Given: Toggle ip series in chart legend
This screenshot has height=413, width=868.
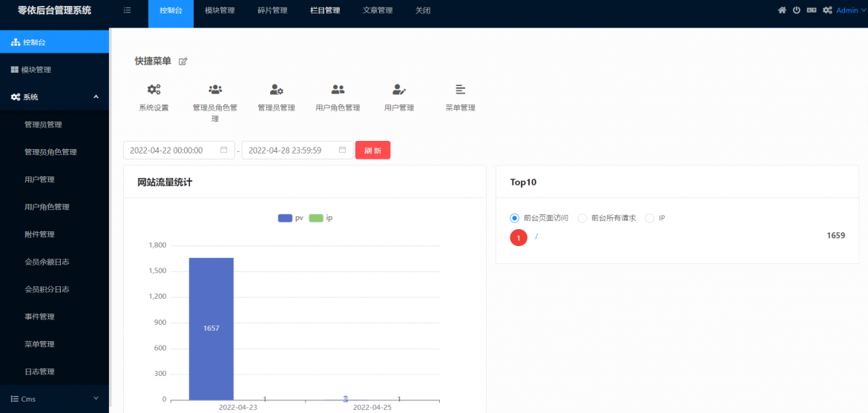Looking at the screenshot, I should point(320,218).
